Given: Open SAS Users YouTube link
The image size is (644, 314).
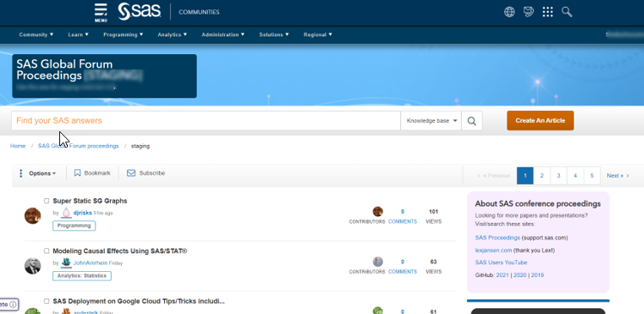Looking at the screenshot, I should (501, 263).
